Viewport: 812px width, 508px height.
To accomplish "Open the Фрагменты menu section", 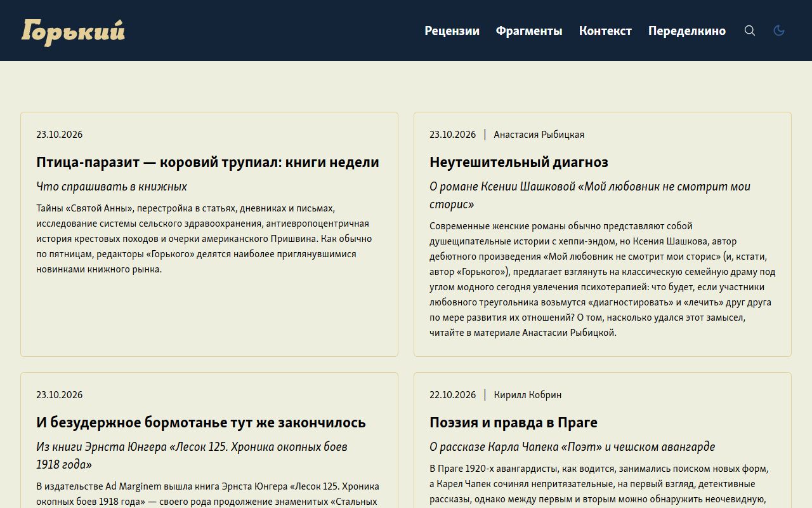I will 529,30.
